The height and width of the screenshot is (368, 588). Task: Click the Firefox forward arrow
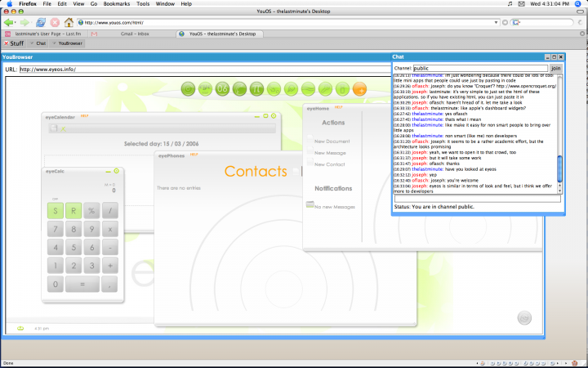24,23
